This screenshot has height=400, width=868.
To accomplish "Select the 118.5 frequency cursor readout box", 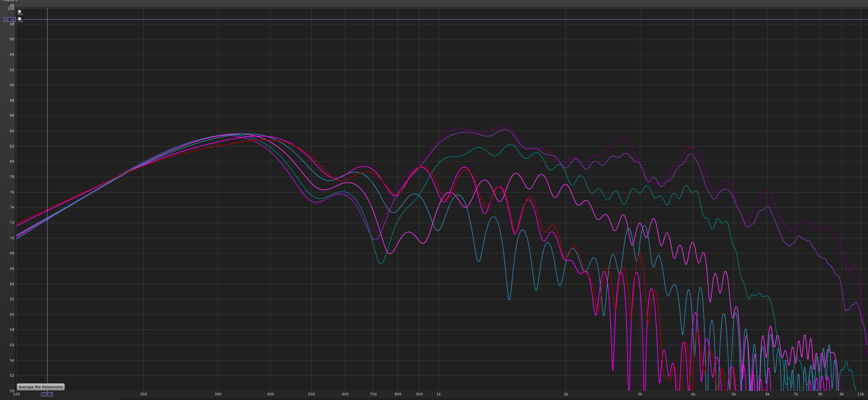I will [x=47, y=394].
